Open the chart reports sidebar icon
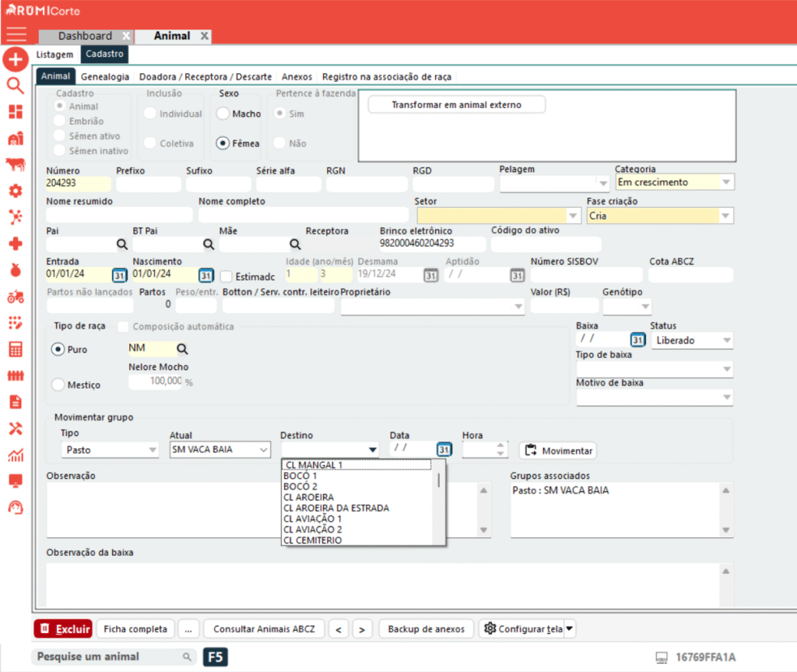 click(x=16, y=456)
